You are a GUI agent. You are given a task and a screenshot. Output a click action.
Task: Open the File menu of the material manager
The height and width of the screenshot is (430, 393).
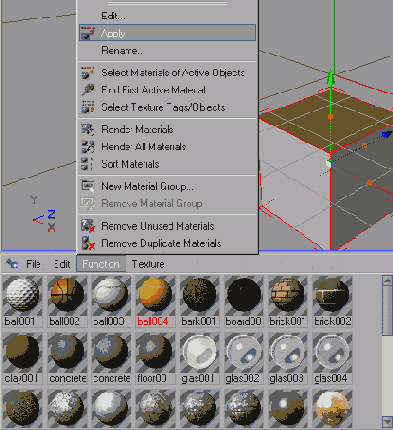[x=33, y=264]
